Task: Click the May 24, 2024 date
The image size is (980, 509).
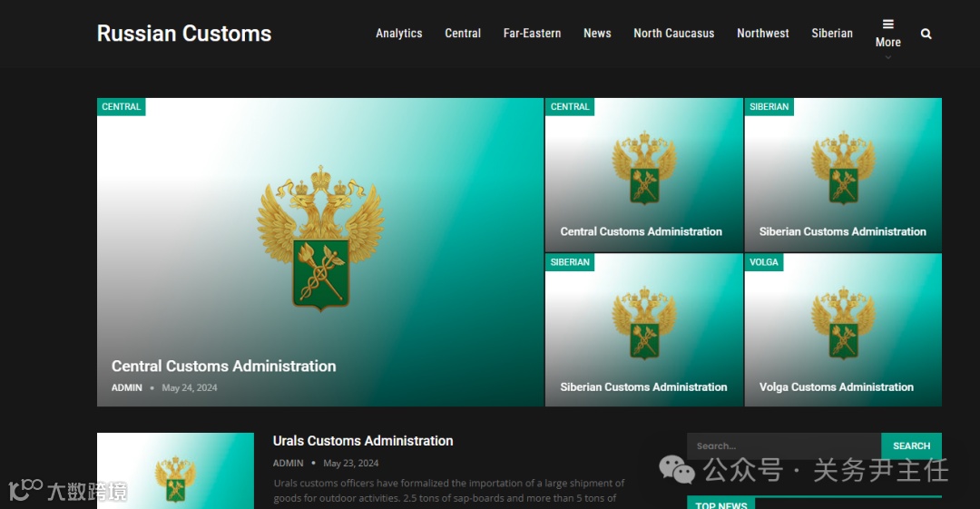Action: coord(190,387)
